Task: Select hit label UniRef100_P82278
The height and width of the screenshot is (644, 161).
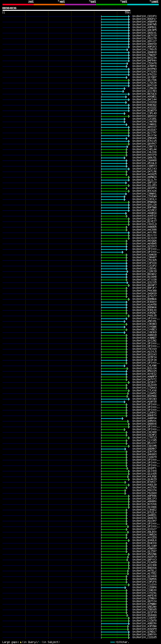Action: tap(144, 39)
